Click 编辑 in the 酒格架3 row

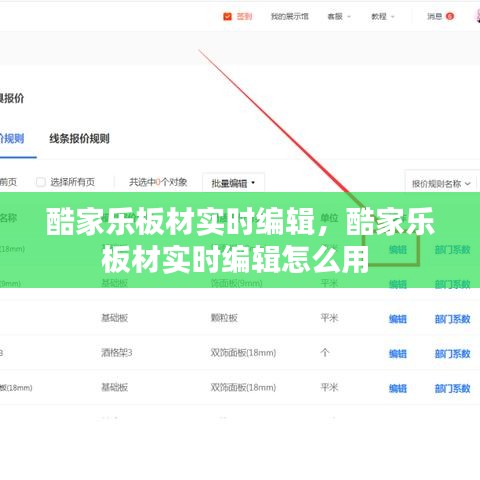coord(398,354)
